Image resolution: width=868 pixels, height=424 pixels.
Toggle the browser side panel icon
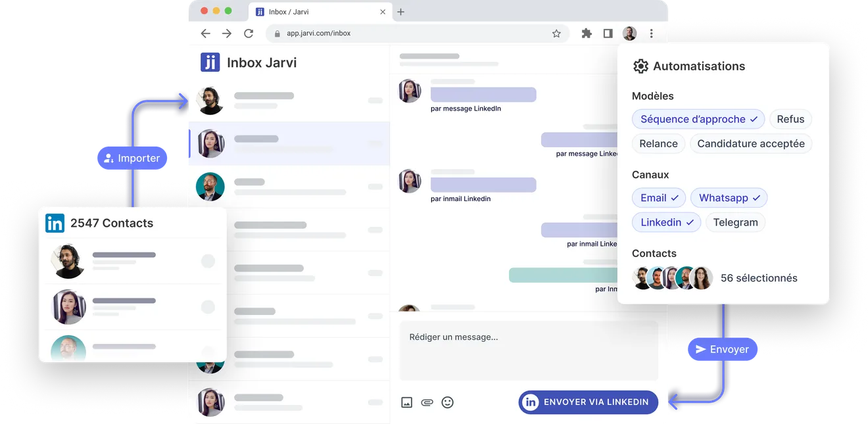click(x=608, y=34)
